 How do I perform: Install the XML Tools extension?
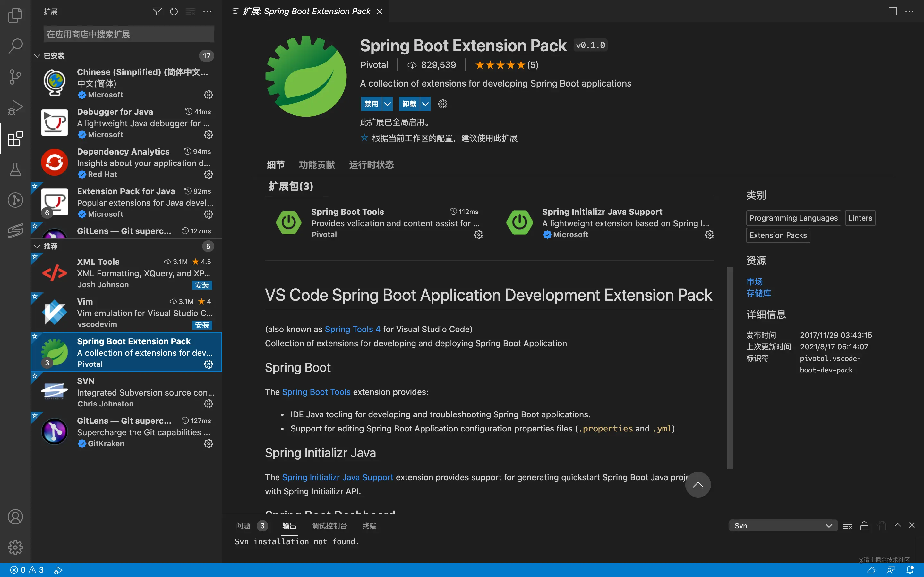click(x=201, y=285)
